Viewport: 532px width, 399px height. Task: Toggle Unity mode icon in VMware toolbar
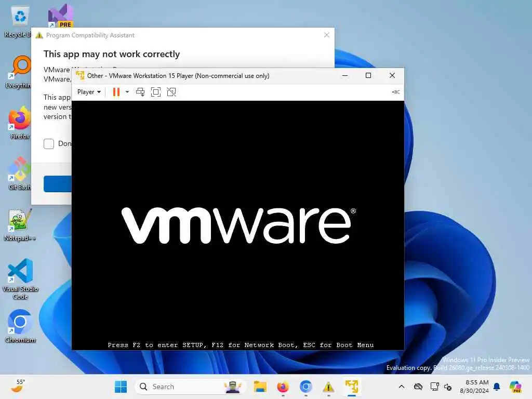[171, 92]
